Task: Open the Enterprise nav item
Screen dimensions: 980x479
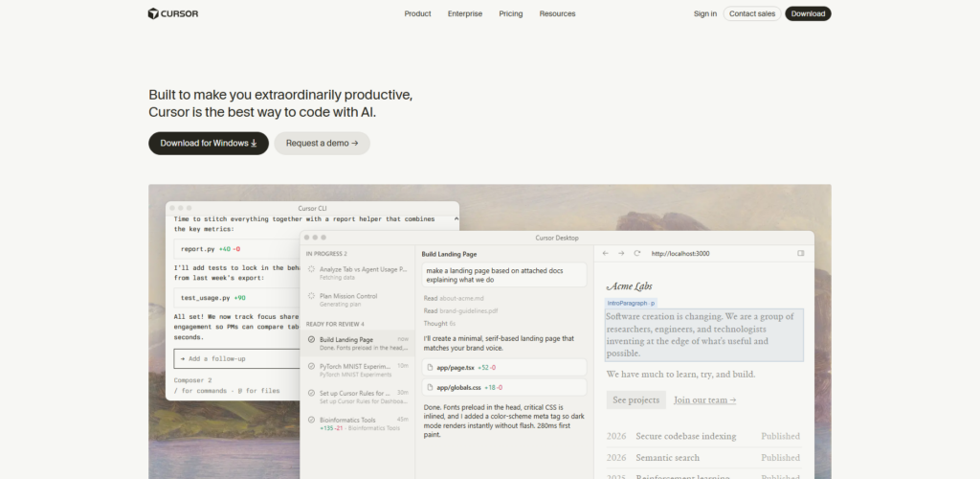Action: click(x=464, y=13)
